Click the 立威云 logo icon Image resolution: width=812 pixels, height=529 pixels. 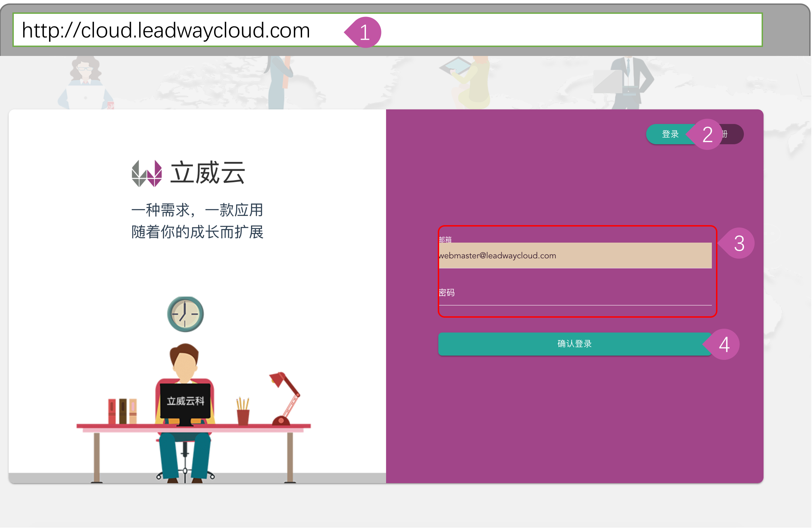coord(147,173)
